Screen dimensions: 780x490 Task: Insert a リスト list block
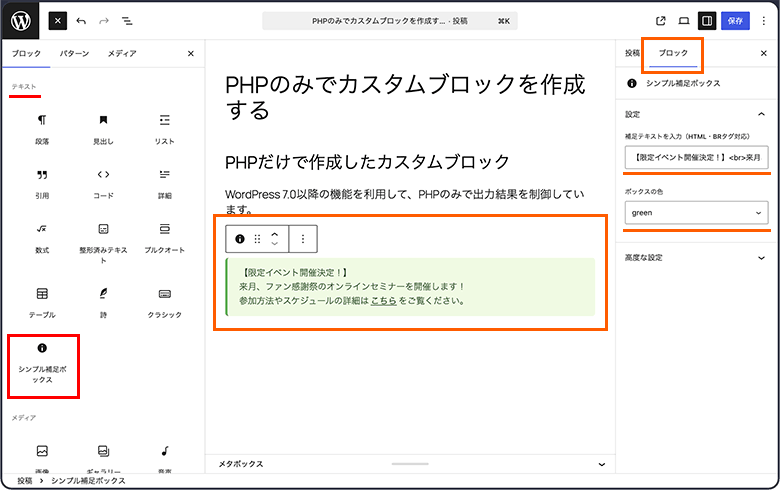coord(165,129)
